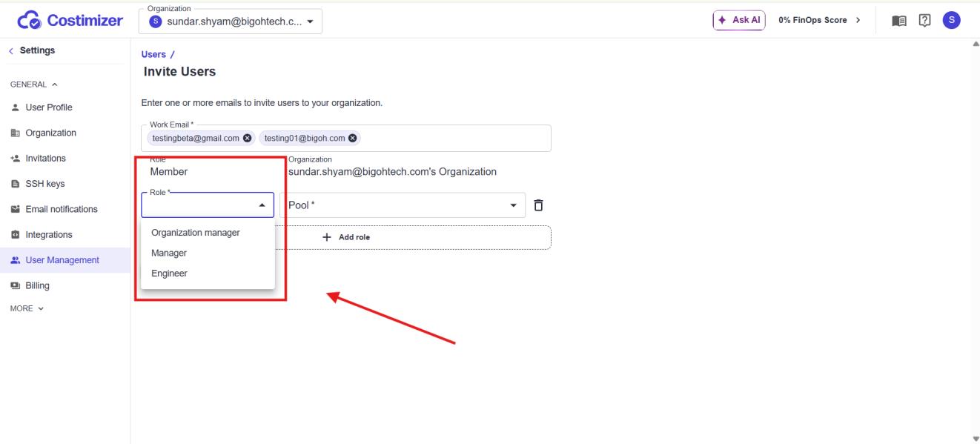Go back using Settings chevron
The height and width of the screenshot is (444, 980).
click(11, 50)
